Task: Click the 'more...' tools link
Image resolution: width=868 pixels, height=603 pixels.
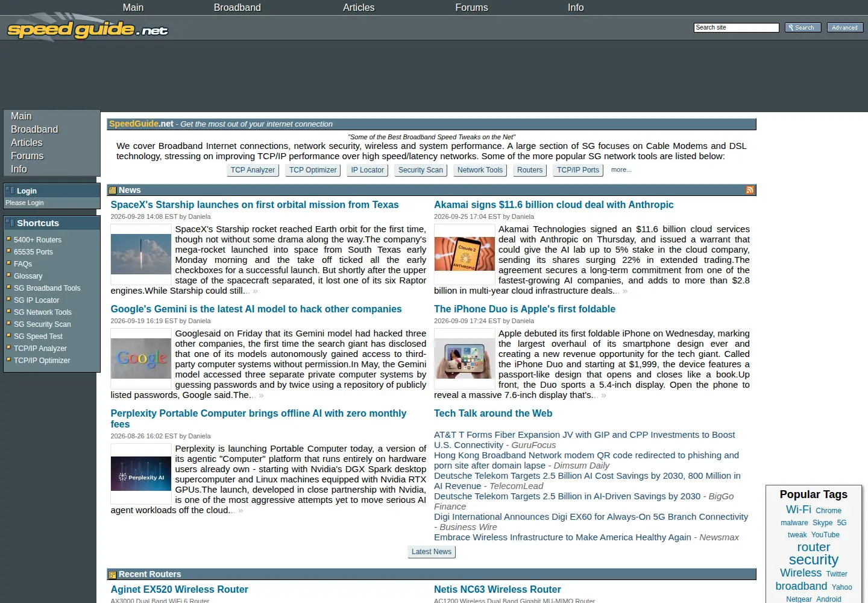Action: click(621, 170)
